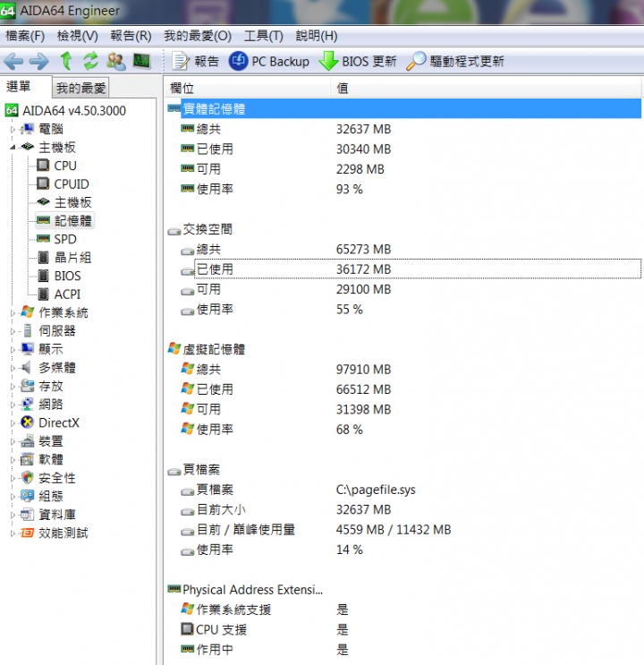644x665 pixels.
Task: Click the 網路 network icon
Action: [28, 405]
